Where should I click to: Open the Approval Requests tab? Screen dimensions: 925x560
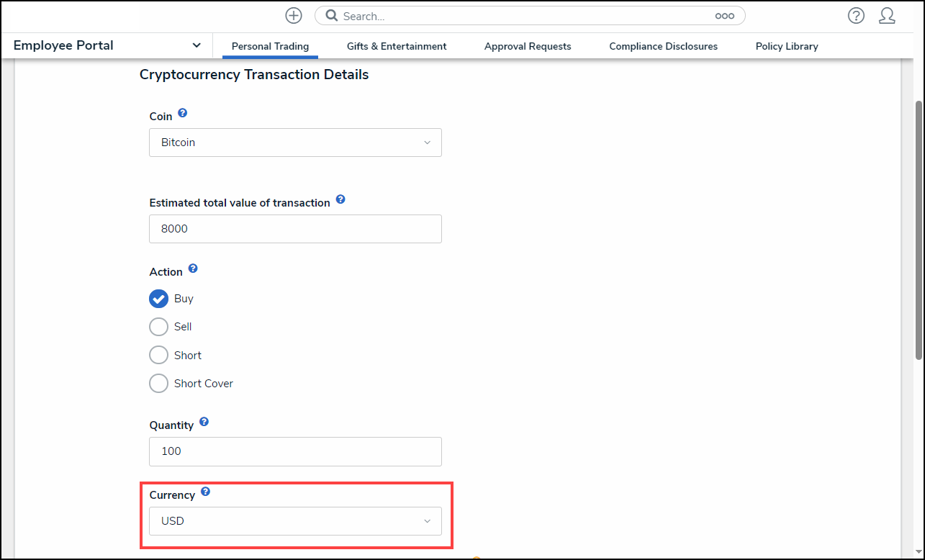[528, 46]
